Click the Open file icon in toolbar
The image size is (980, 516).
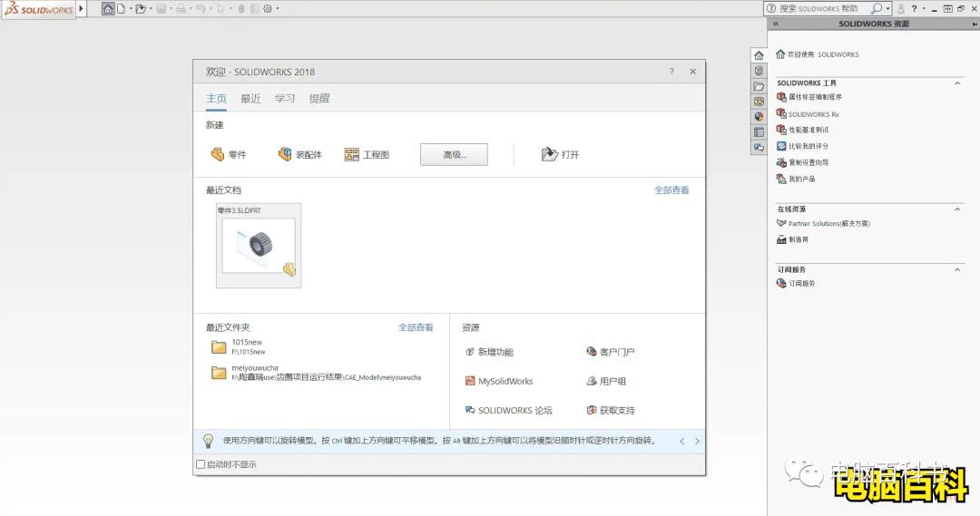(x=141, y=9)
